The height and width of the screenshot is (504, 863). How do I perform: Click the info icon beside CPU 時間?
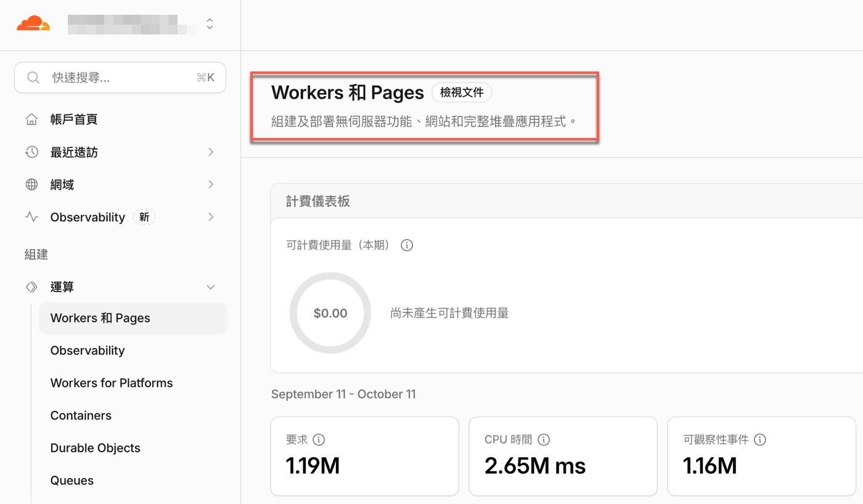(544, 440)
